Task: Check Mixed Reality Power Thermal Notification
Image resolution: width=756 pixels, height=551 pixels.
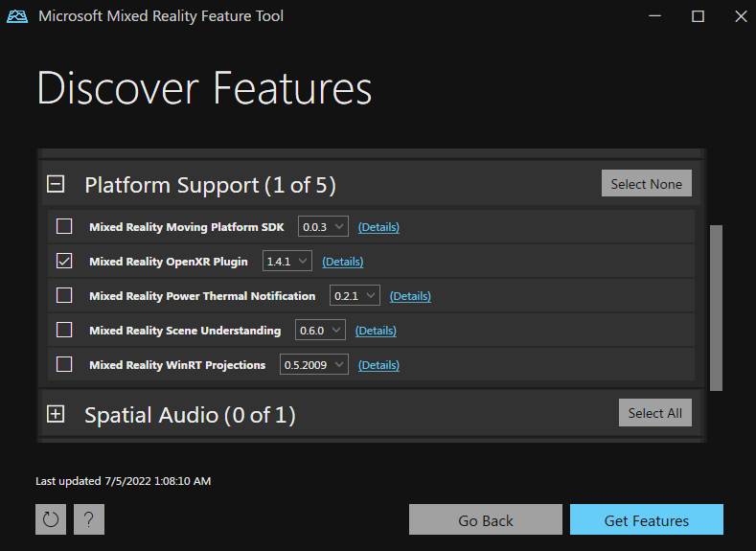Action: [64, 295]
